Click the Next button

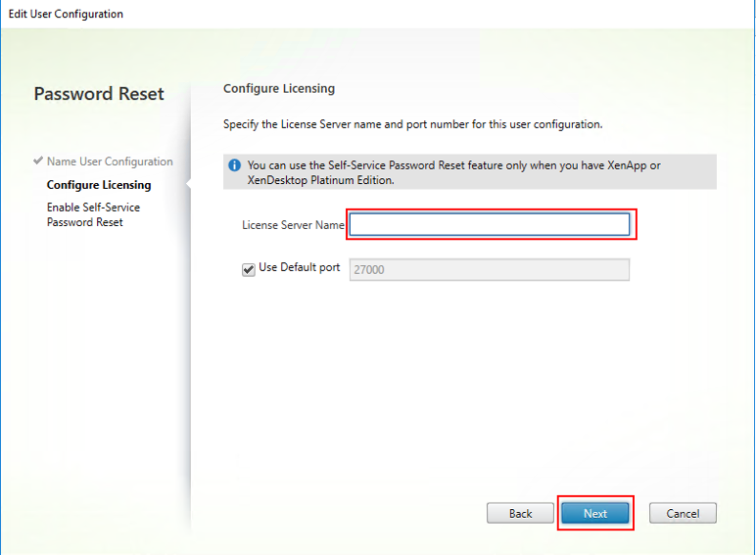[x=595, y=513]
